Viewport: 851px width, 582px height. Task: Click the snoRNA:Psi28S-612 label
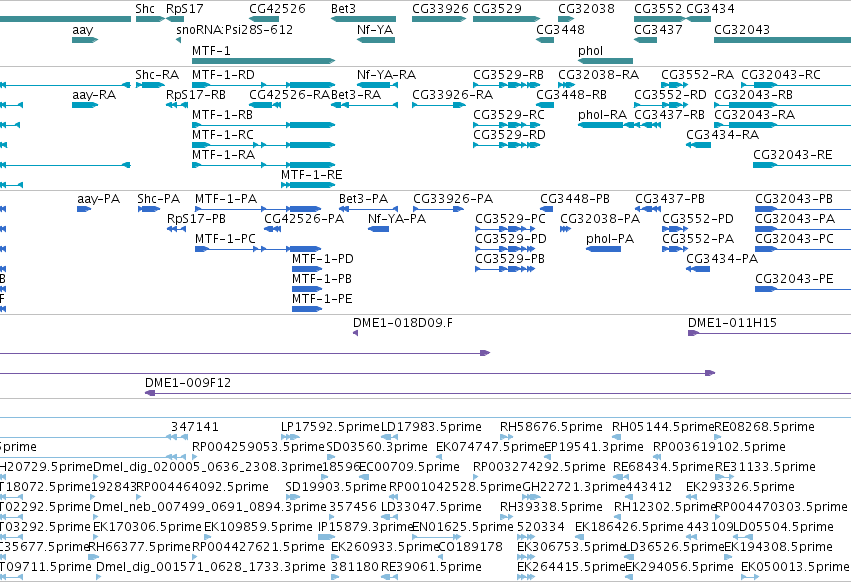234,30
